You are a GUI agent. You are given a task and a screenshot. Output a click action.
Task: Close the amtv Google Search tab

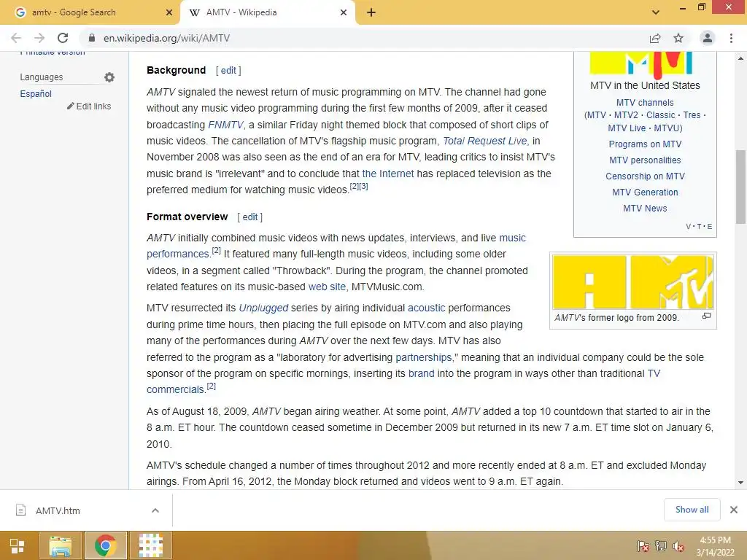(169, 12)
